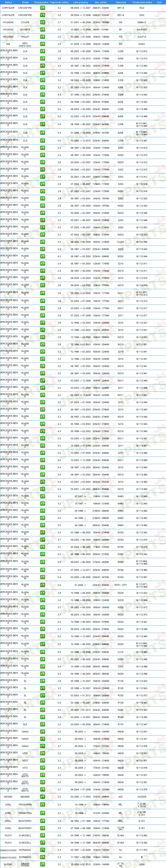Click fuel icon in SL M 112.973 row

(x=42, y=695)
